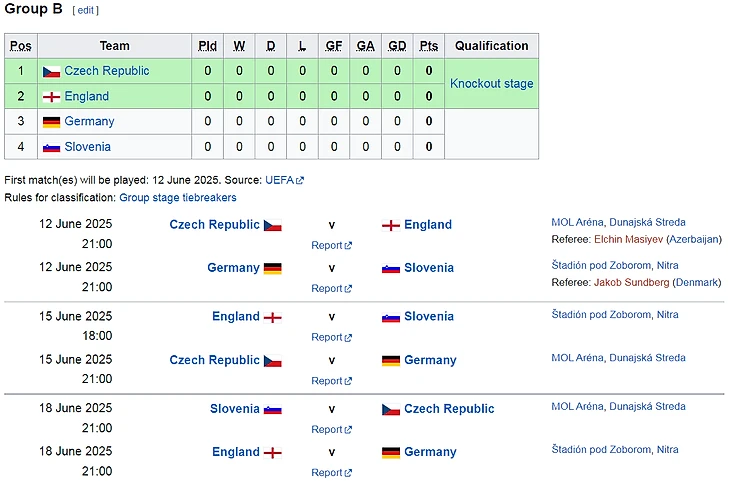Click Germany flag in 12 June match row

pos(273,268)
